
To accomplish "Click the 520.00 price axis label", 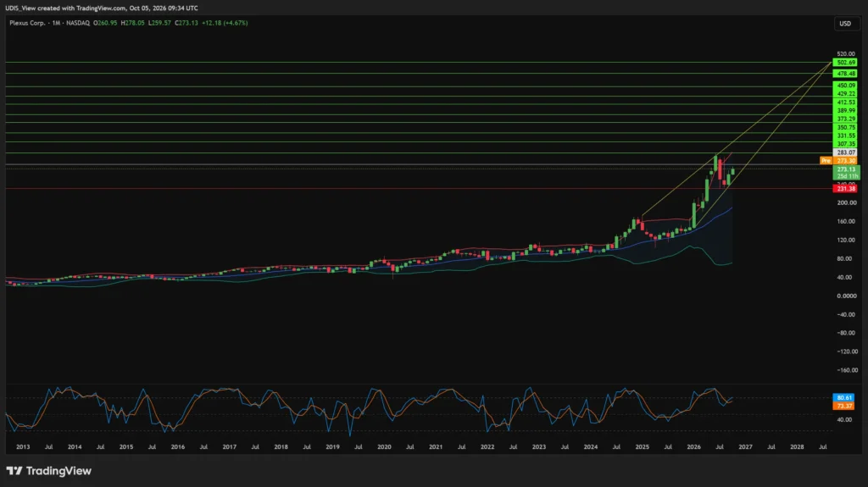I will click(x=846, y=54).
